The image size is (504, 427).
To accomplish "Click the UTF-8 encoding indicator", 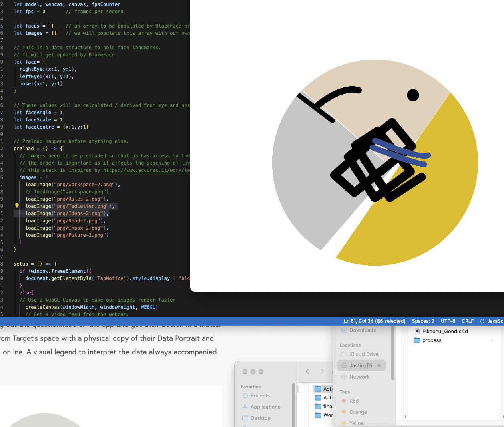I will pyautogui.click(x=448, y=321).
